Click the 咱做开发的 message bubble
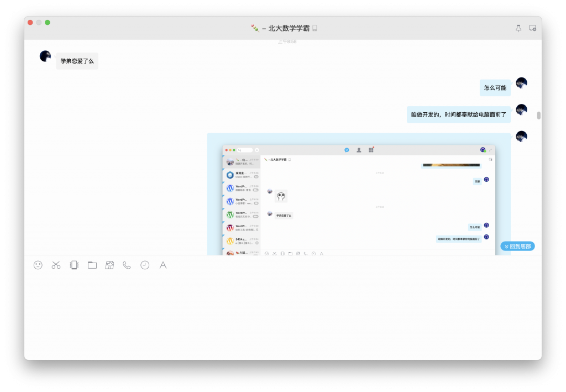Image resolution: width=566 pixels, height=392 pixels. click(459, 114)
